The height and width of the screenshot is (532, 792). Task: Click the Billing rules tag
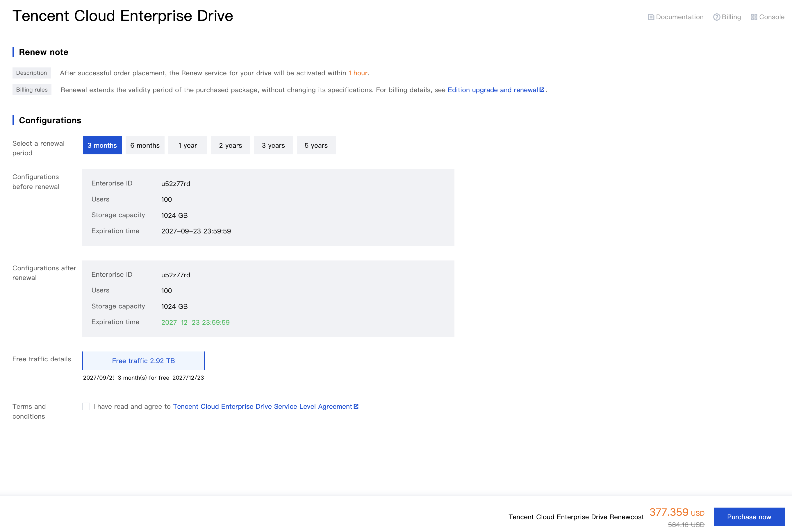tap(32, 90)
